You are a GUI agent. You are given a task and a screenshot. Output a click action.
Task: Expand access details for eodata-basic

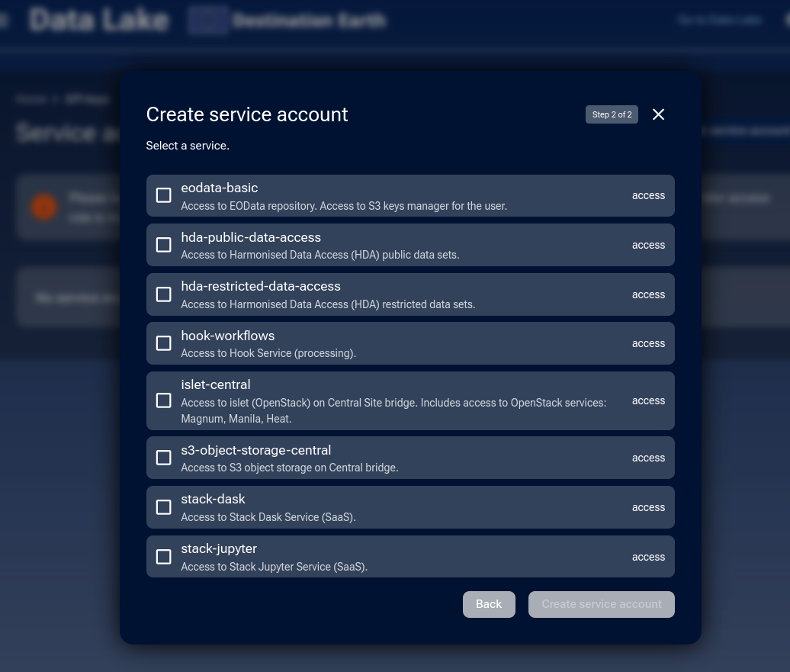[648, 195]
